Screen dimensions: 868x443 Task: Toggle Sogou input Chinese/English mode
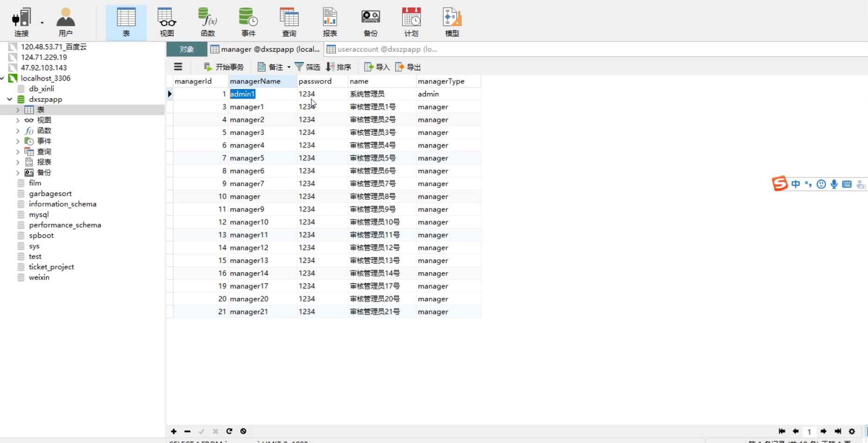click(795, 184)
